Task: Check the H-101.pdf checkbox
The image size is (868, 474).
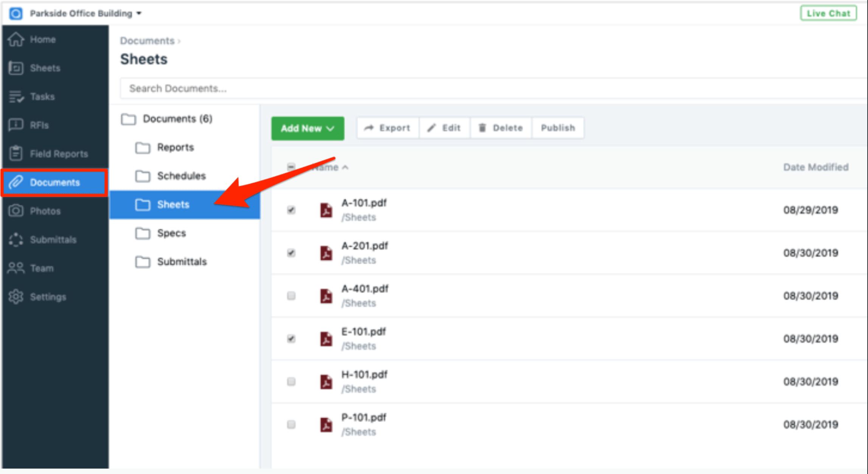Action: (291, 382)
